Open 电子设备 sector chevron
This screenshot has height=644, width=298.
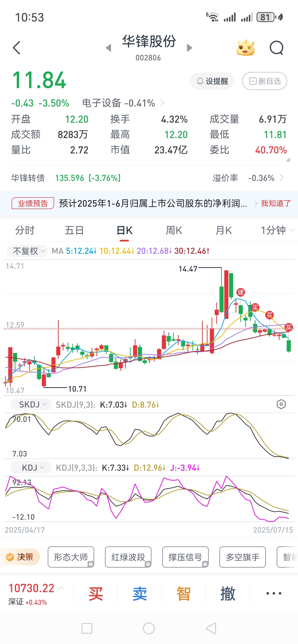pyautogui.click(x=162, y=103)
